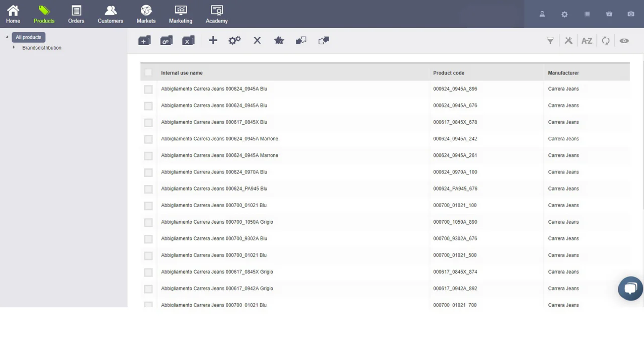Check the row with code 000624_0945A_242
The image size is (644, 362).
148,139
